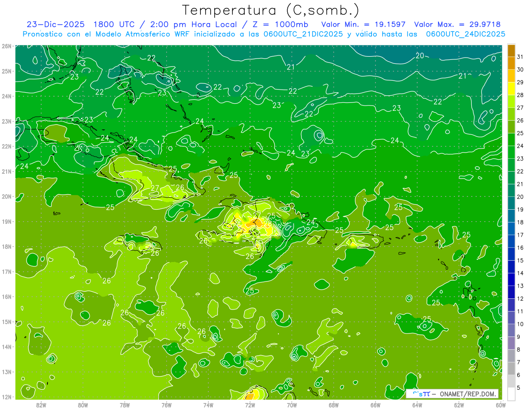Click the 14 value on the color legend
The image size is (532, 411).
(520, 273)
